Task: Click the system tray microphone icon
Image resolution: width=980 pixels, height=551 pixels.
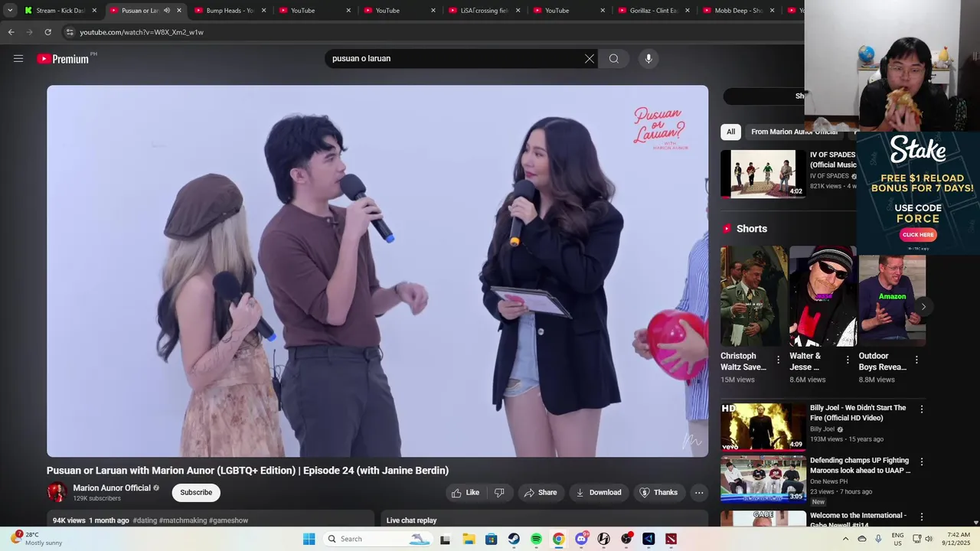Action: pos(878,539)
